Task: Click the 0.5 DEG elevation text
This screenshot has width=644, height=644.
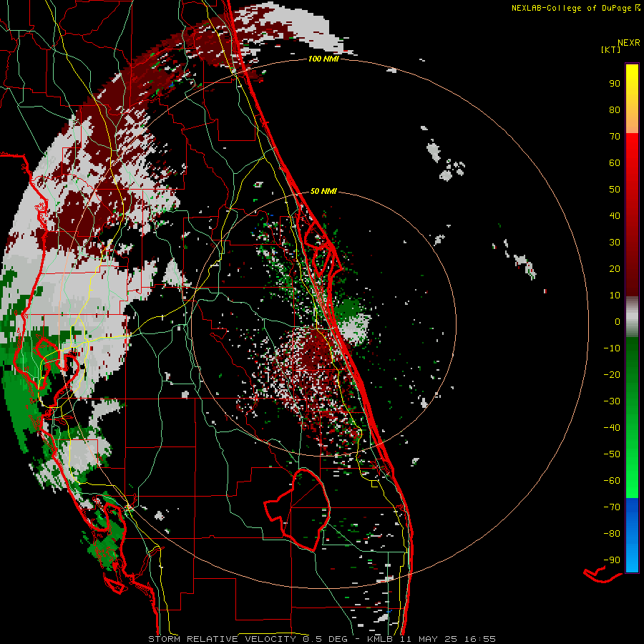Action: tap(324, 639)
